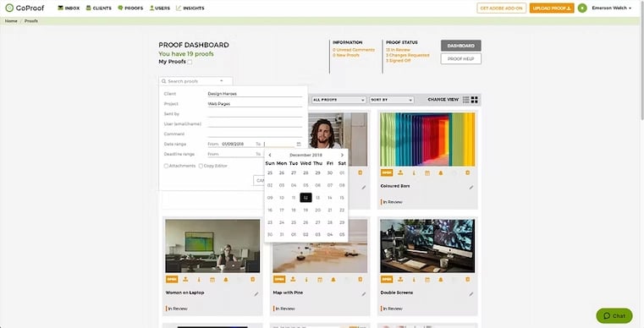
Task: Open the Sort By dropdown
Action: tap(392, 100)
